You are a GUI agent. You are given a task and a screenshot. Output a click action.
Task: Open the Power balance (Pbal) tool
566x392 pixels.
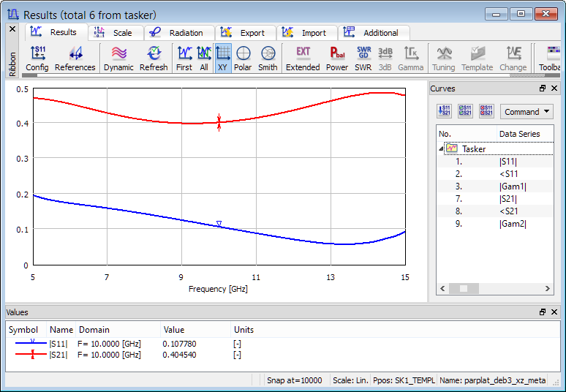tap(337, 58)
